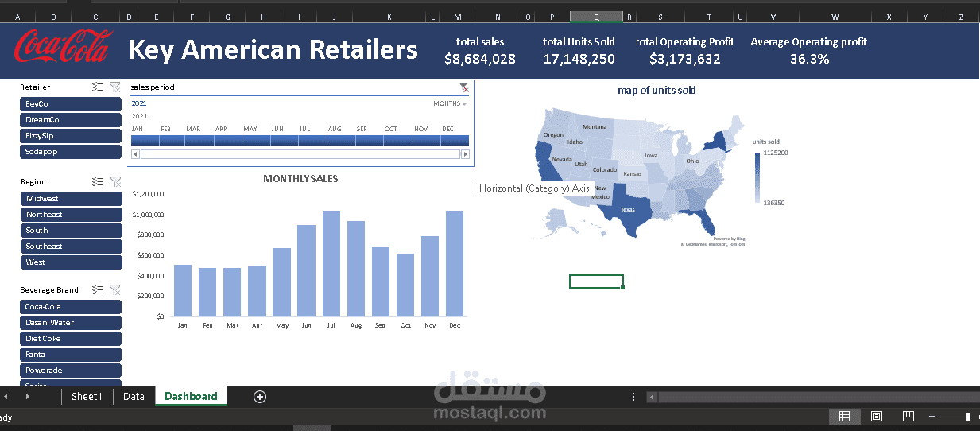Switch to Page Break Preview view
Image resolution: width=980 pixels, height=431 pixels.
908,417
